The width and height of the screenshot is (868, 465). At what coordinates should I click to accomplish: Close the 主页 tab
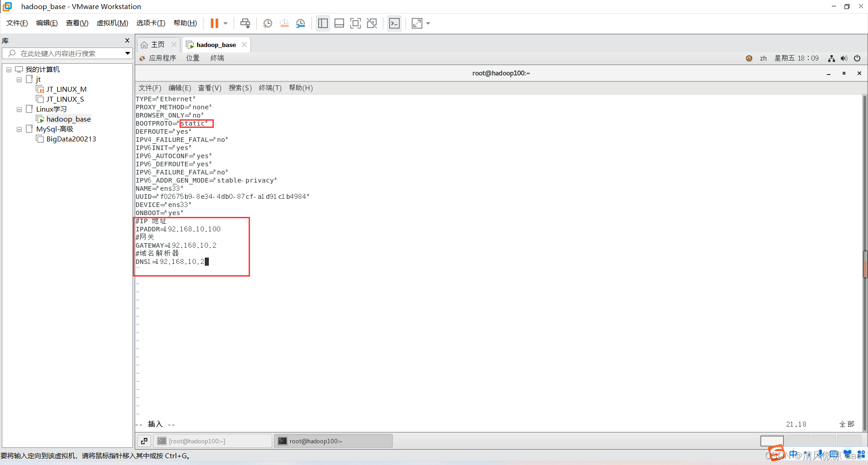(174, 45)
